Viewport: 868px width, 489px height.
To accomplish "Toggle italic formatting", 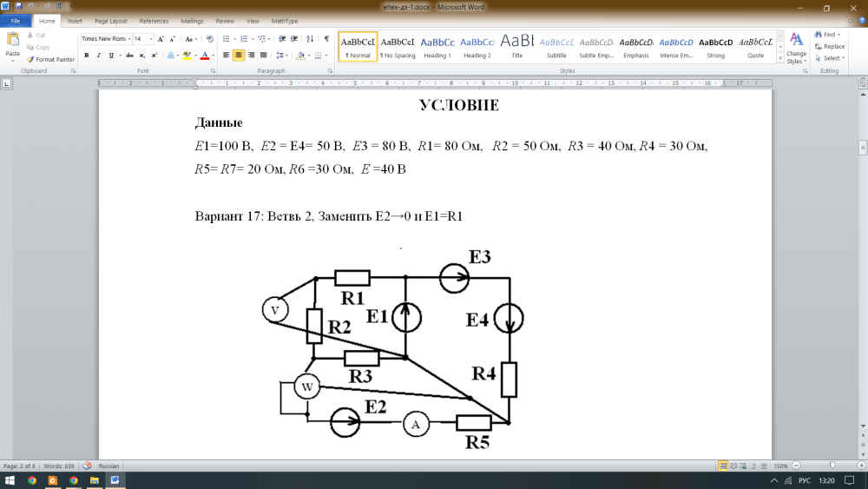I will [x=99, y=55].
